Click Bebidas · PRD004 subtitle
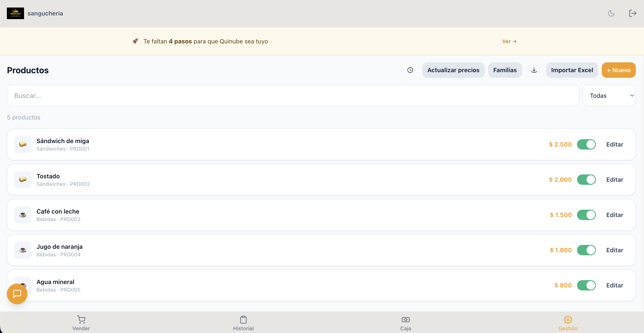The width and height of the screenshot is (644, 333). pyautogui.click(x=58, y=255)
